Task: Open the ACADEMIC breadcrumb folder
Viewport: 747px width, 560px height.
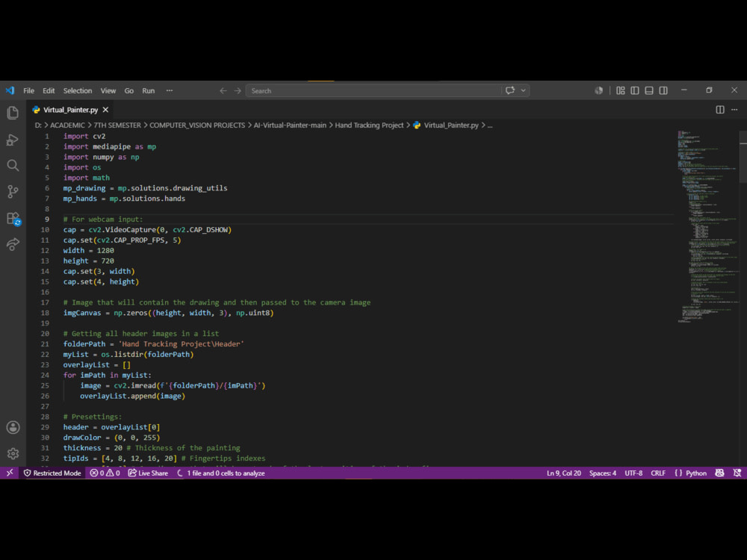Action: (x=67, y=125)
